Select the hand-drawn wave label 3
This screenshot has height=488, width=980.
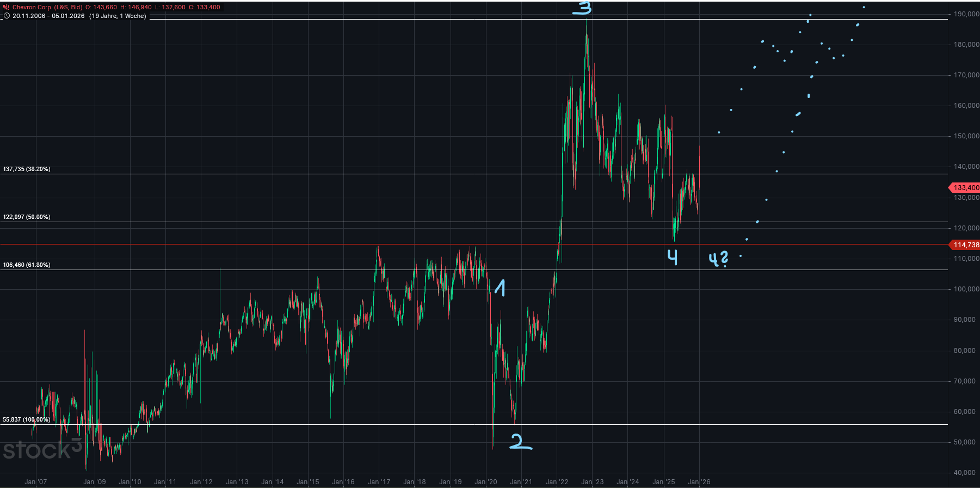click(x=582, y=8)
